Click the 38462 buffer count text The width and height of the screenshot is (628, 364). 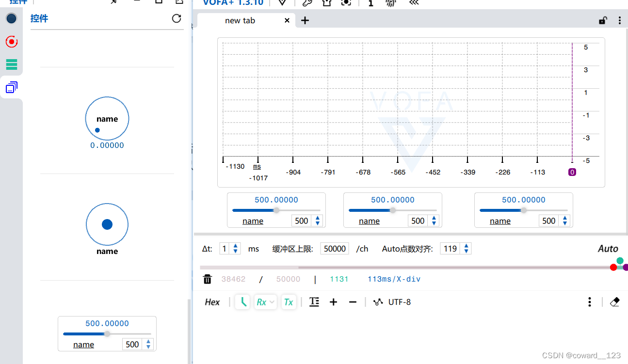point(233,279)
